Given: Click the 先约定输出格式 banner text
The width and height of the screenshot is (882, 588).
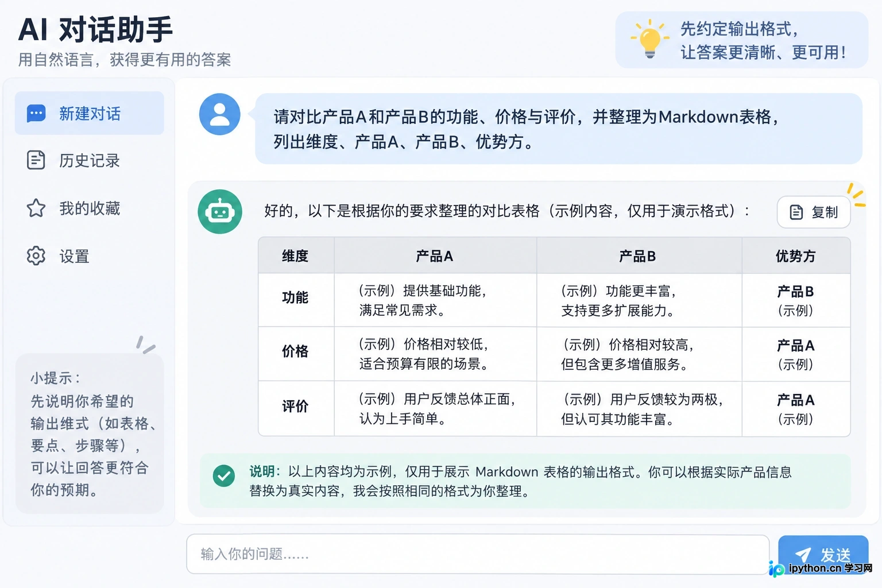Looking at the screenshot, I should [x=763, y=40].
